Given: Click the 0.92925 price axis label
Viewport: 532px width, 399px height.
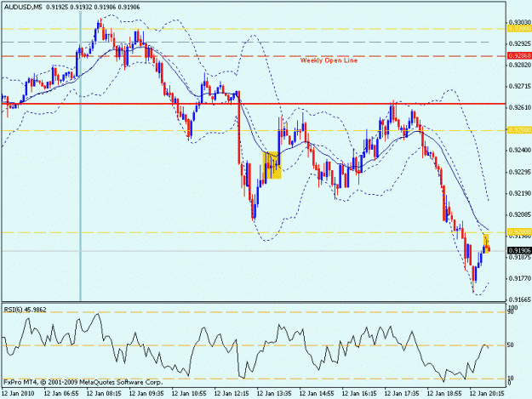Looking at the screenshot, I should click(520, 43).
